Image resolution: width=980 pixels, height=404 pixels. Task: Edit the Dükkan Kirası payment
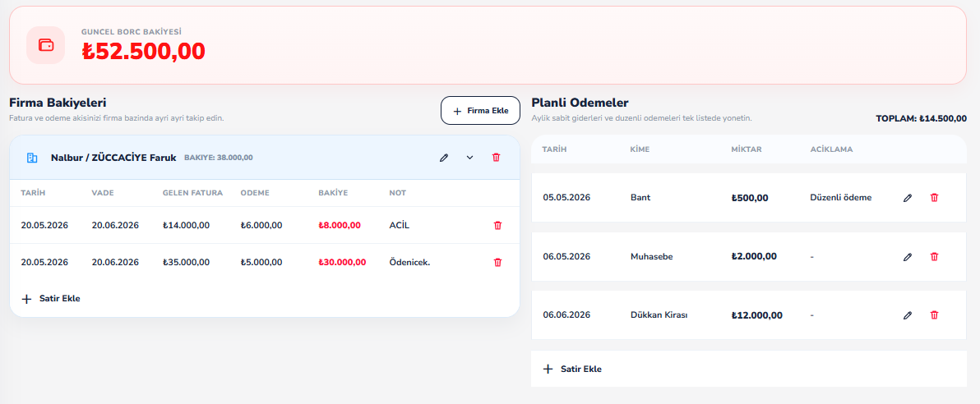(908, 315)
